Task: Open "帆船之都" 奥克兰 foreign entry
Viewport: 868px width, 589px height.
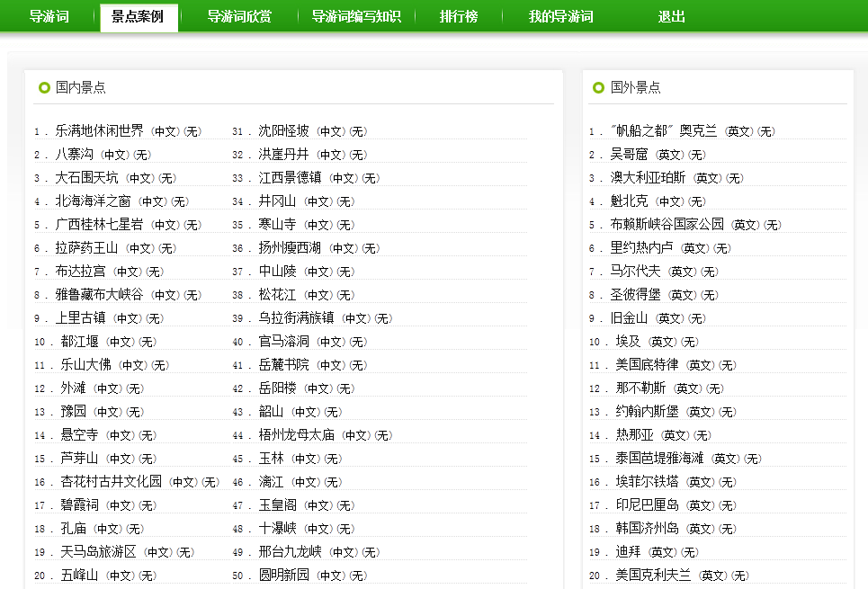Action: pyautogui.click(x=664, y=130)
